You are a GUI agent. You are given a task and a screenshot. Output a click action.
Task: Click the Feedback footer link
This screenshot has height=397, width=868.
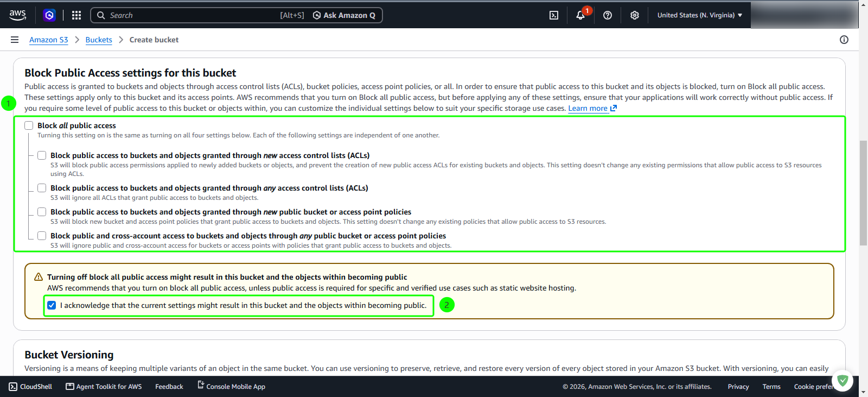169,387
